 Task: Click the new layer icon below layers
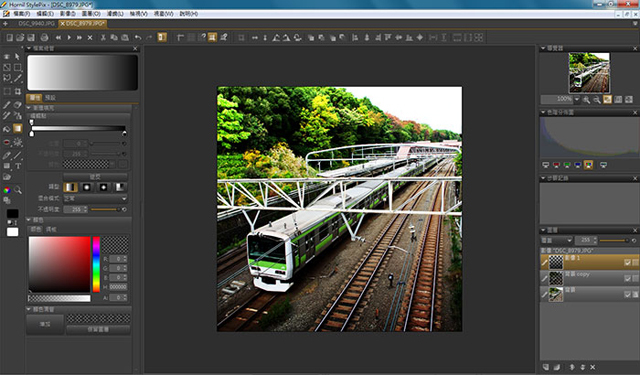click(546, 367)
